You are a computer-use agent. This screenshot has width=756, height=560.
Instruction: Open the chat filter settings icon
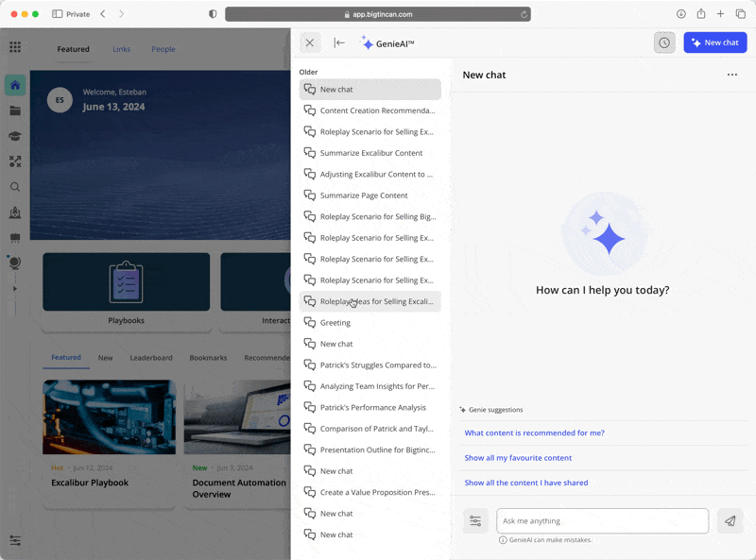pos(475,520)
